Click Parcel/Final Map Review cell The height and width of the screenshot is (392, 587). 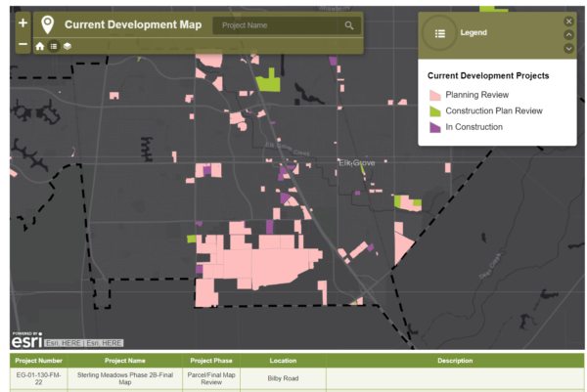point(211,378)
